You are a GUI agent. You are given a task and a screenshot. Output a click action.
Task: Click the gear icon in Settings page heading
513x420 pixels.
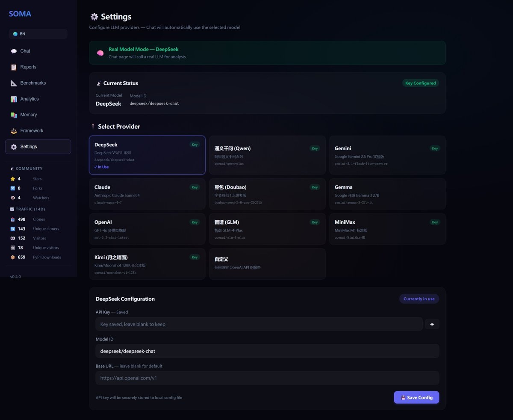pyautogui.click(x=94, y=17)
